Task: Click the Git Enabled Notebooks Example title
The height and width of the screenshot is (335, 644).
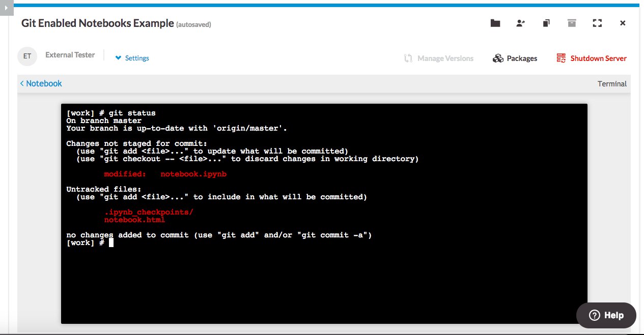Action: coord(97,23)
